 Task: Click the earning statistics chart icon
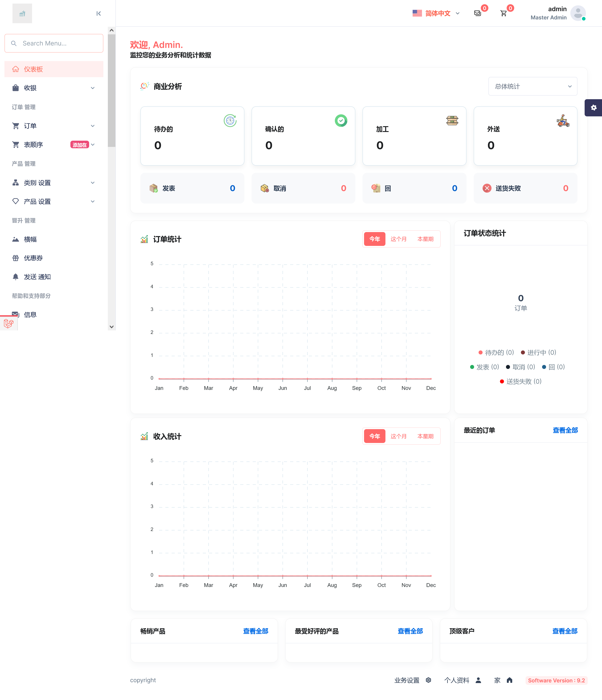(x=144, y=436)
